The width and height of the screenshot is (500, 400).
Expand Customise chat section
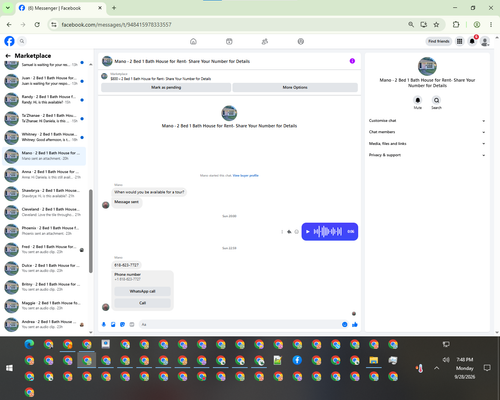tap(427, 121)
